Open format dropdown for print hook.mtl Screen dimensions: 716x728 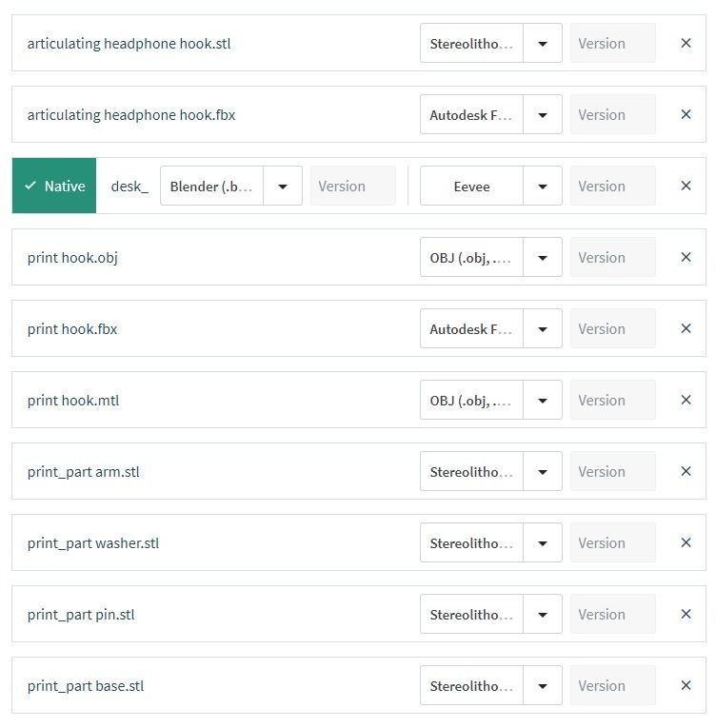click(x=543, y=401)
